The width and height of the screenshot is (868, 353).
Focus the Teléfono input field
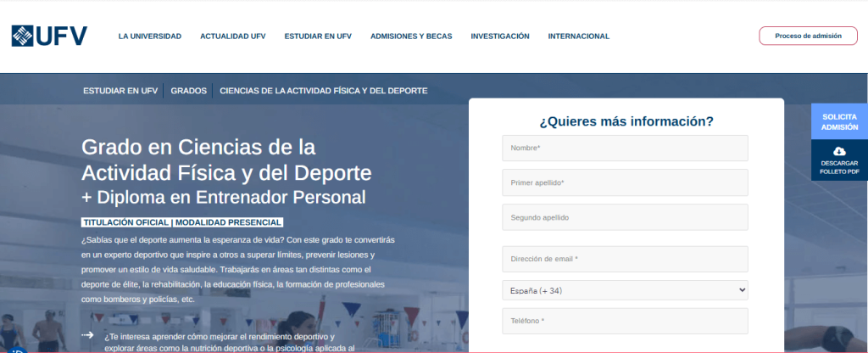[x=625, y=321]
